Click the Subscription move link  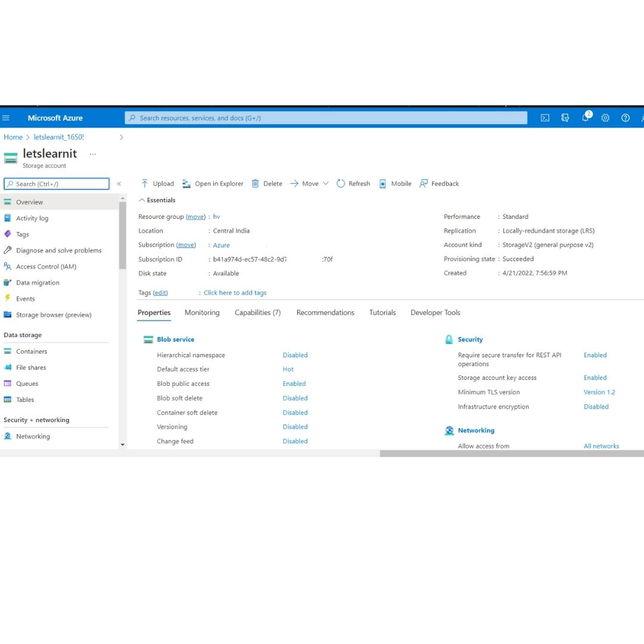[186, 245]
